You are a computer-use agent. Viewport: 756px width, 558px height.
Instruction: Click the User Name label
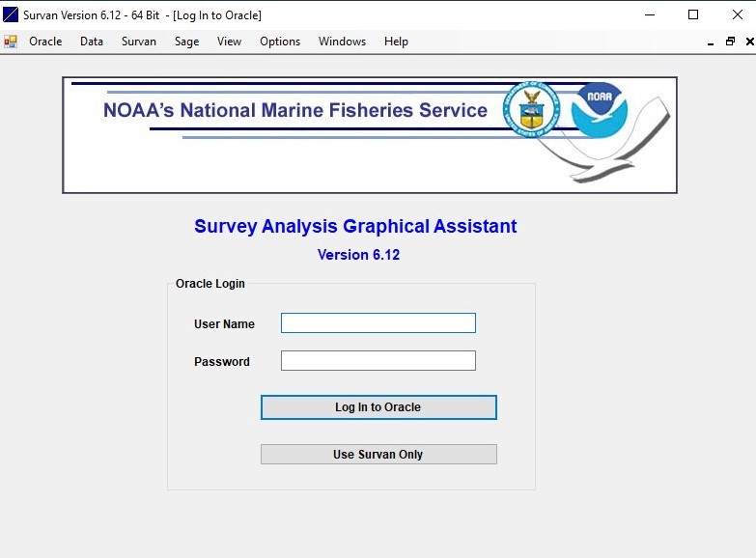click(x=224, y=324)
